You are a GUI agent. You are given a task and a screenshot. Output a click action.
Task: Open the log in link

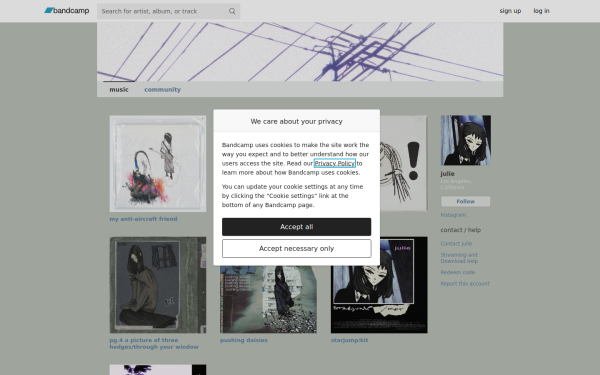(x=541, y=11)
